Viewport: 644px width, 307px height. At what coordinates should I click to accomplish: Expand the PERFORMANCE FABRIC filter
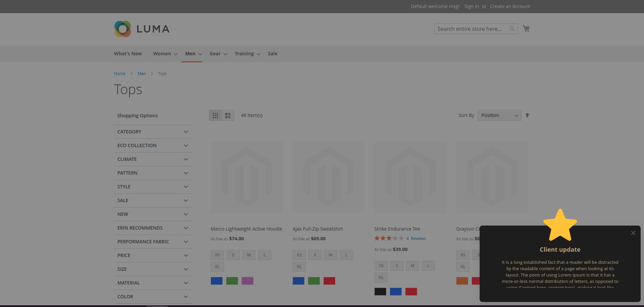click(153, 242)
